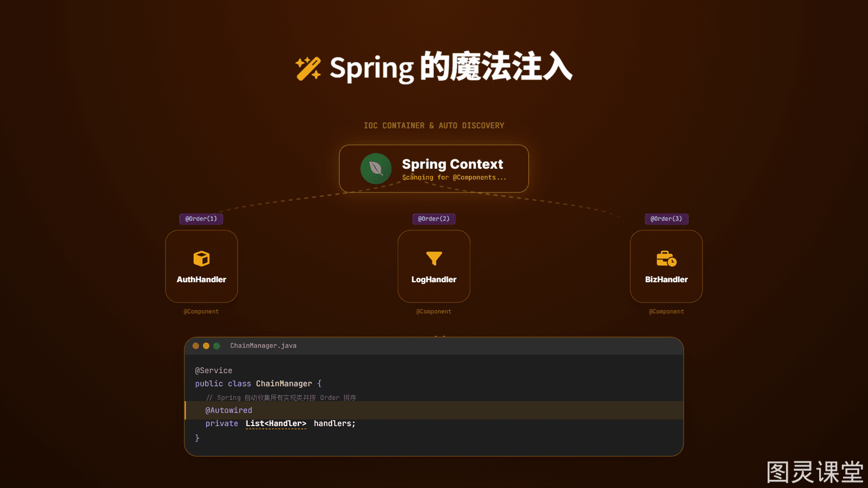Screen dimensions: 868x488
Task: Click the "private" keyword in the code
Action: click(x=221, y=423)
